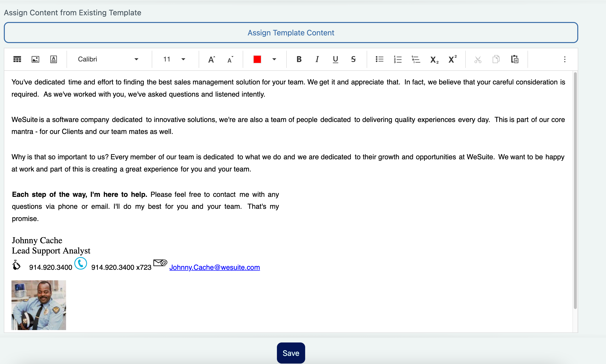
Task: Toggle bold formatting
Action: 299,59
